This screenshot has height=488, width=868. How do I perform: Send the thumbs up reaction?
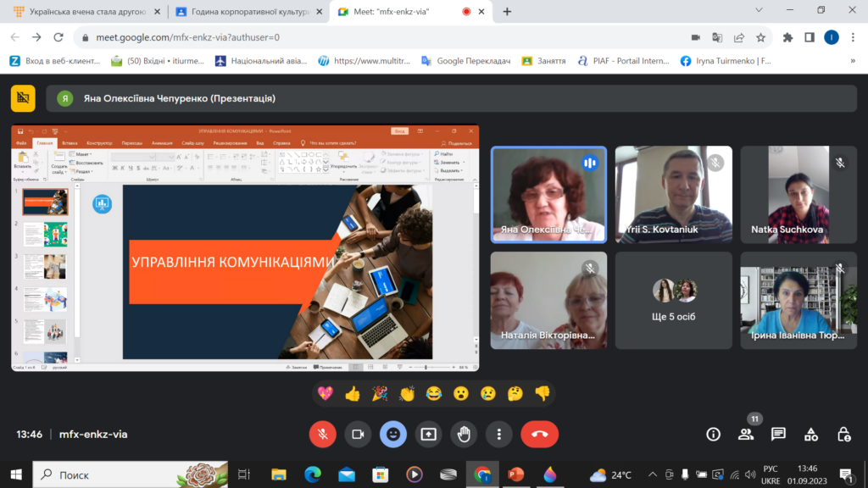(353, 393)
